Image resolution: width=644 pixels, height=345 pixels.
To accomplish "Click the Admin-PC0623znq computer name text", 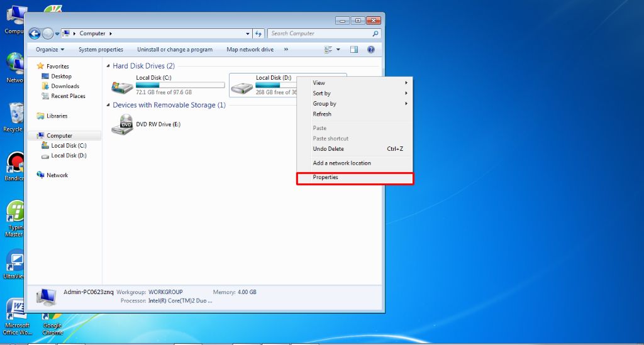I will [88, 292].
